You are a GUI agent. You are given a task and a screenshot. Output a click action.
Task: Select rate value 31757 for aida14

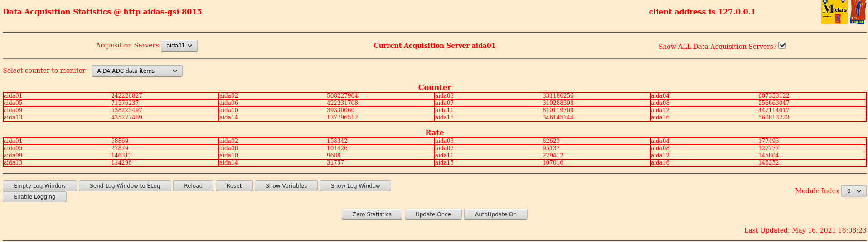pos(335,163)
